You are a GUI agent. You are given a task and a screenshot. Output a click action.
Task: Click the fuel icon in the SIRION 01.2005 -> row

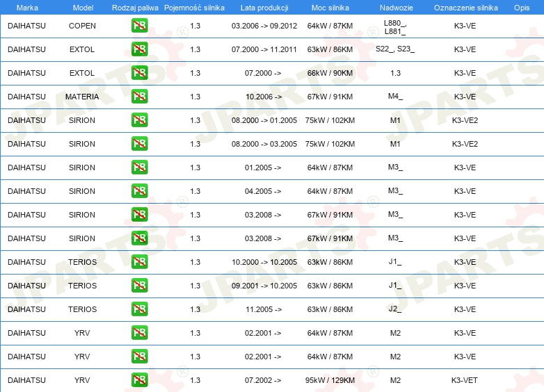point(139,168)
